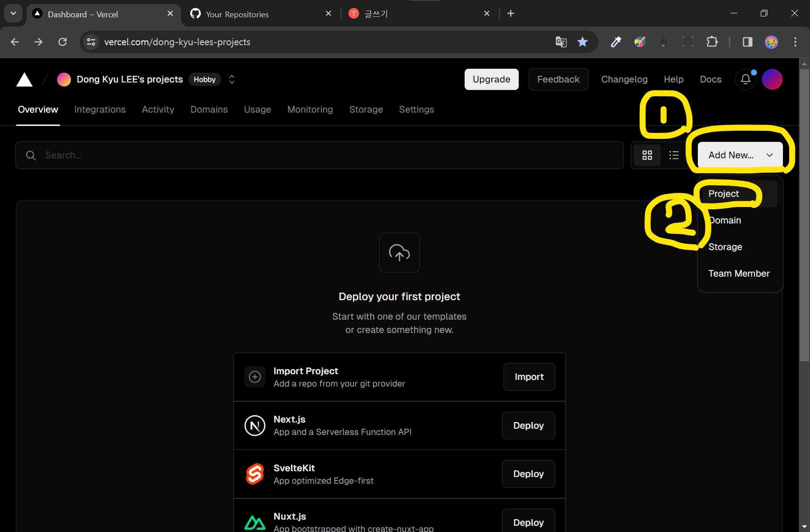Switch to grid view layout

point(647,155)
